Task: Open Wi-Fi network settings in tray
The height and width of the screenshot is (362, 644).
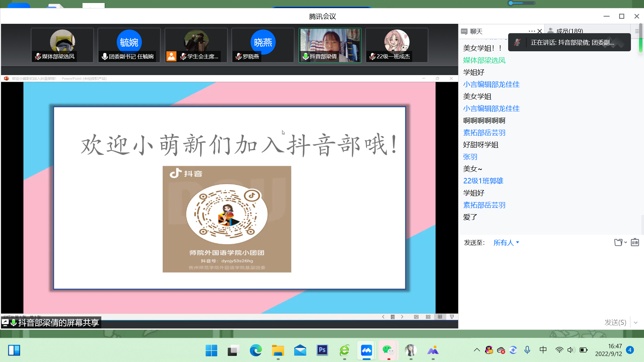Action: tap(559, 350)
